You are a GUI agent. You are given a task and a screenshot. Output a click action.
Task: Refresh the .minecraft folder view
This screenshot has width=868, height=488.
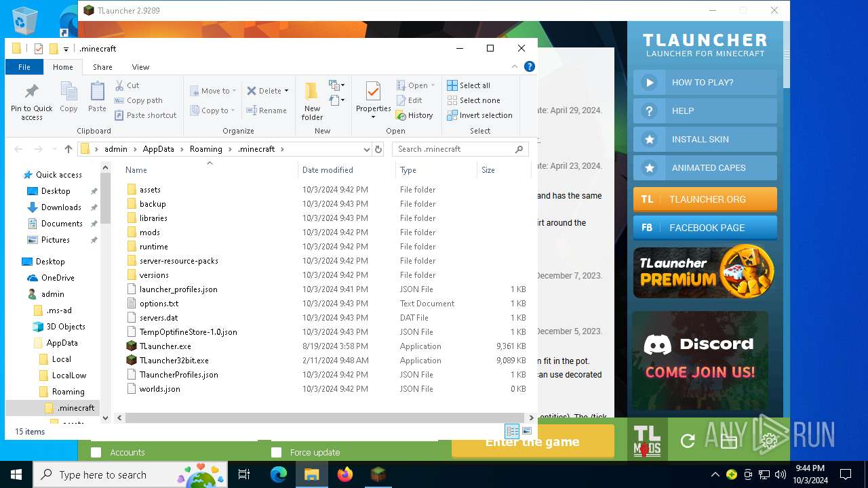(x=378, y=149)
